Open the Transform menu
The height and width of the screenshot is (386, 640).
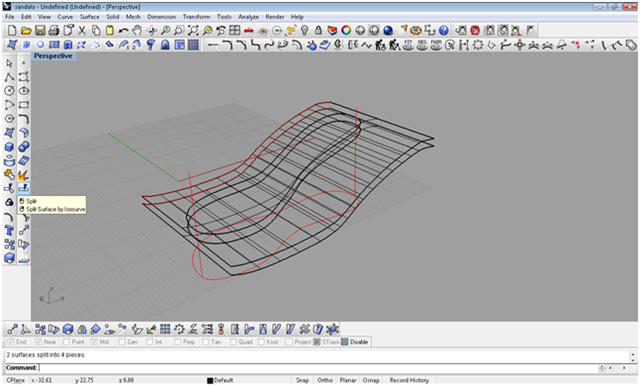[196, 17]
